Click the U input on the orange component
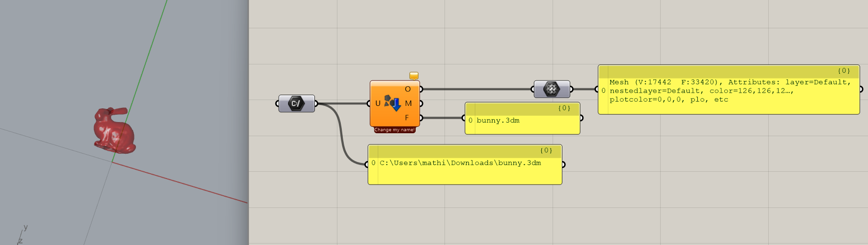The height and width of the screenshot is (245, 868). point(378,103)
